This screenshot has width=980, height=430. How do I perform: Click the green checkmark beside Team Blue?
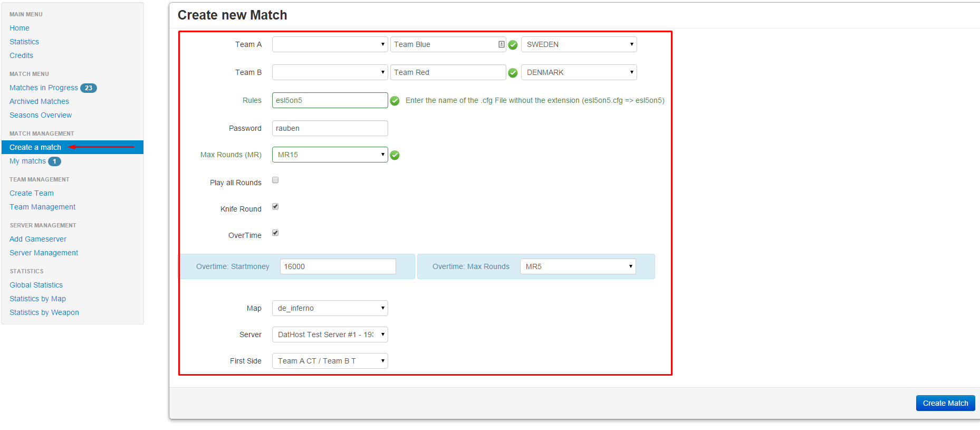(x=513, y=45)
